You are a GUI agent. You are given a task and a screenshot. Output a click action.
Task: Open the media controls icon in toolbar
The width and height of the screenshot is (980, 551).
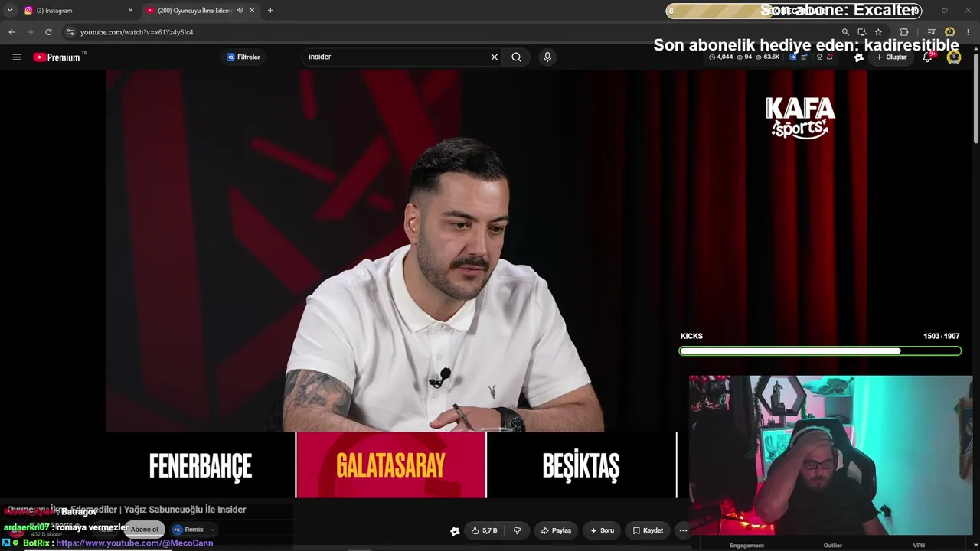932,32
